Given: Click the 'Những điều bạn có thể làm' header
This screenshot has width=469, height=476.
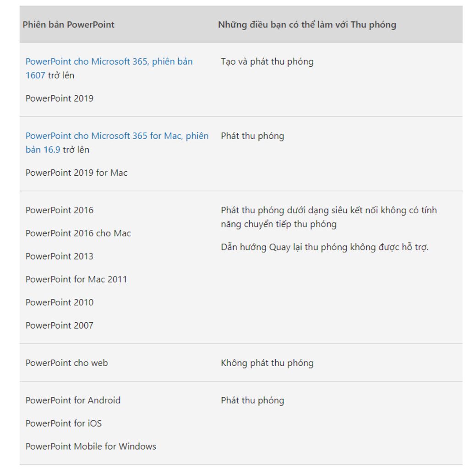Looking at the screenshot, I should tap(307, 25).
